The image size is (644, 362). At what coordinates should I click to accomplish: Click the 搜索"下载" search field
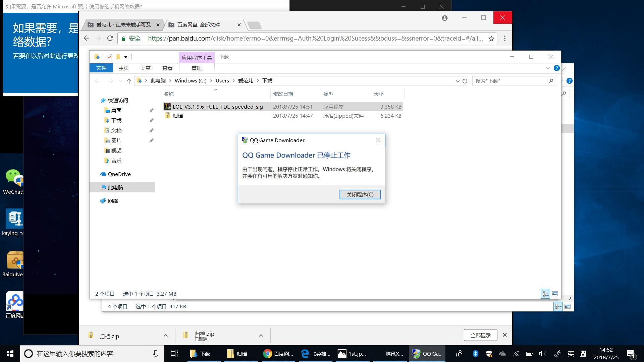511,81
